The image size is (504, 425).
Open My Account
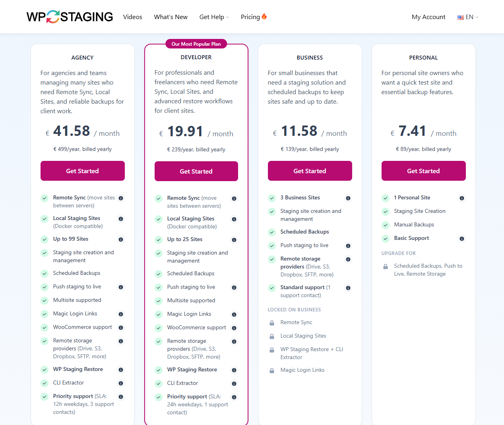coord(428,17)
